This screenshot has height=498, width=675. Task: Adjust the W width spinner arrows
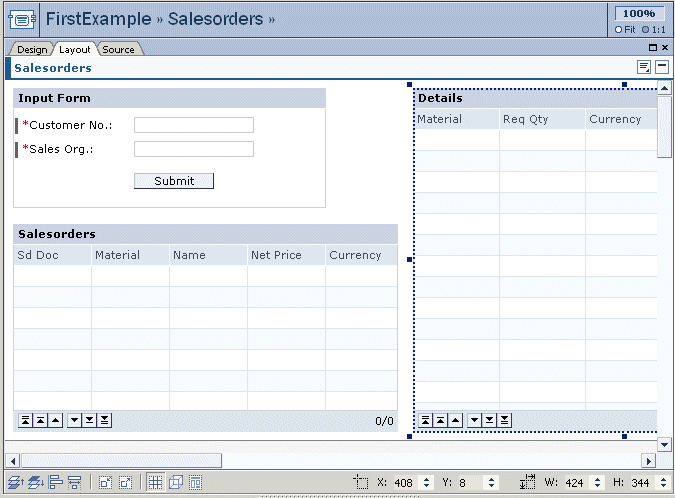(597, 482)
